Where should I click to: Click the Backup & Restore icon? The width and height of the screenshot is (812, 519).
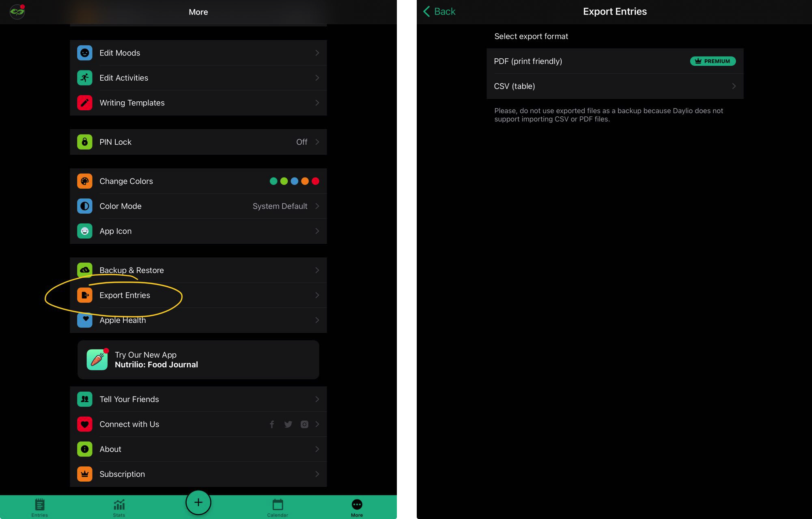coord(85,270)
